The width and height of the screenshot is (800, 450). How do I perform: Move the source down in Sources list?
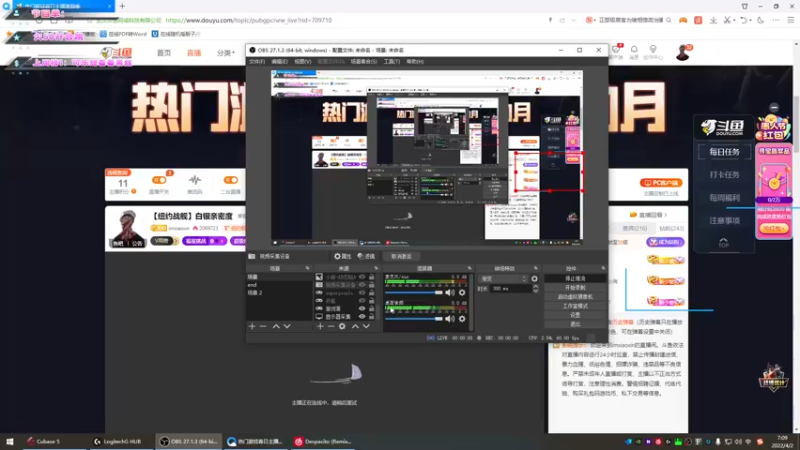(366, 326)
